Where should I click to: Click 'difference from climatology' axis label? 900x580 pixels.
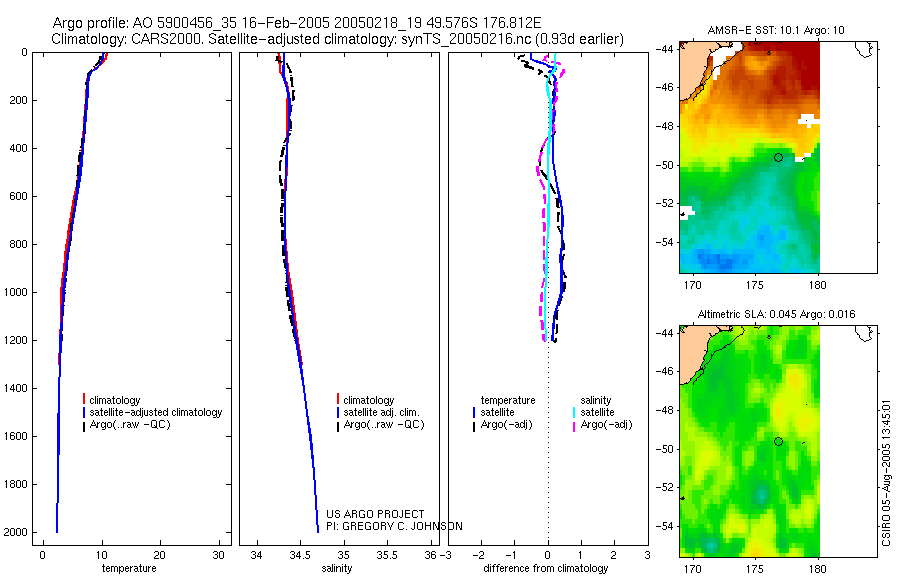click(x=546, y=568)
